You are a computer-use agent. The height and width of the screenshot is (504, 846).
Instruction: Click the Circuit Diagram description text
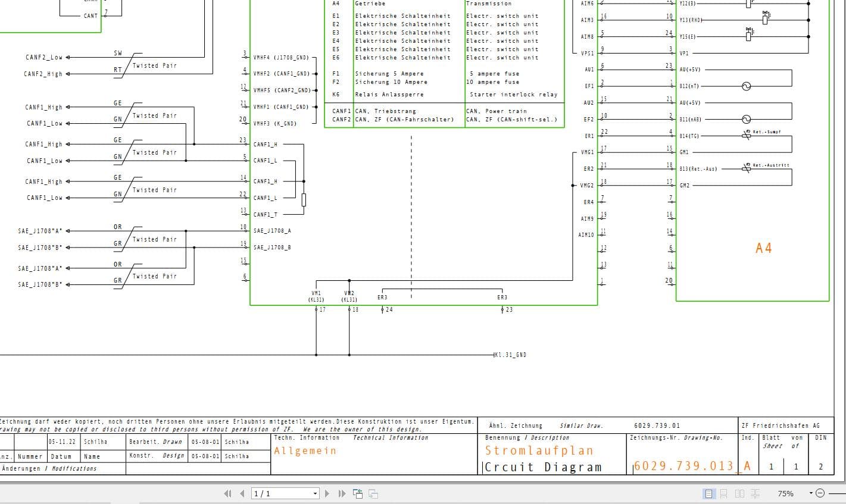click(543, 467)
